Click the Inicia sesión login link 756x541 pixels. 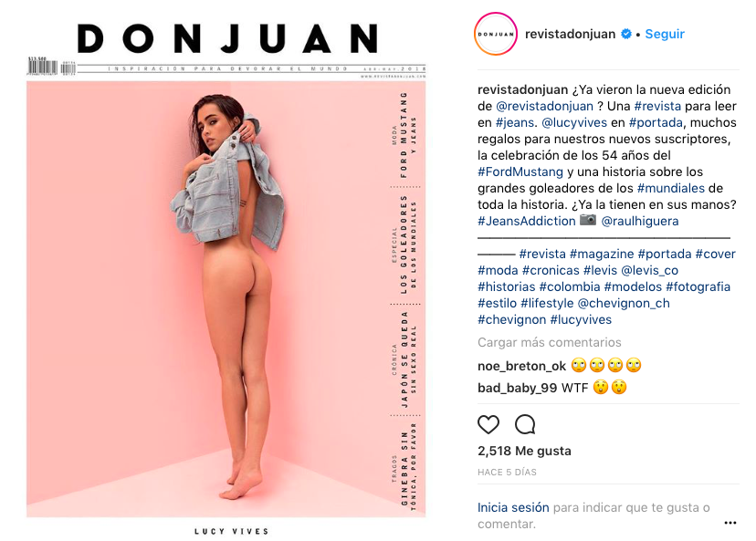pyautogui.click(x=513, y=507)
